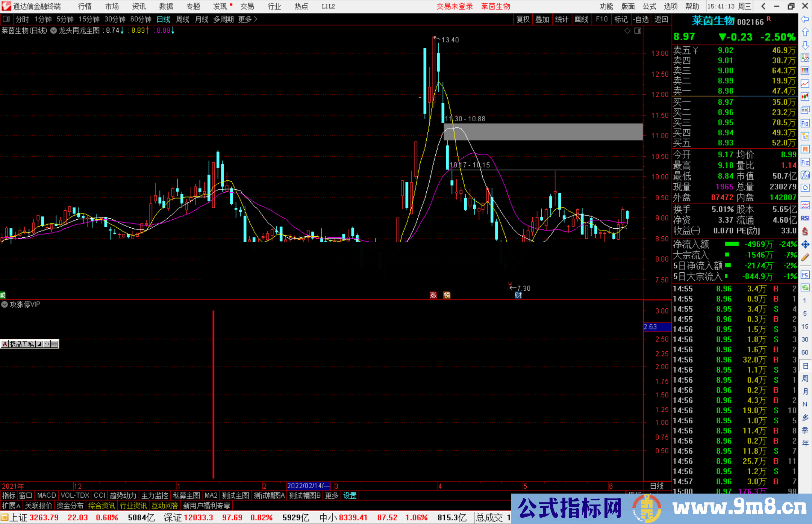Click the pencil drawing tool icon

click(805, 257)
